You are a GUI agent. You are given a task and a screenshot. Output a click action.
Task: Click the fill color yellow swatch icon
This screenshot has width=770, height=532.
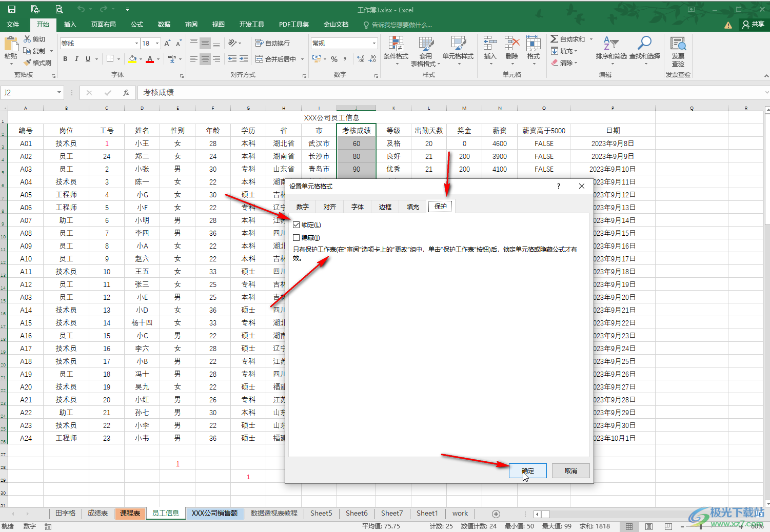pos(132,59)
